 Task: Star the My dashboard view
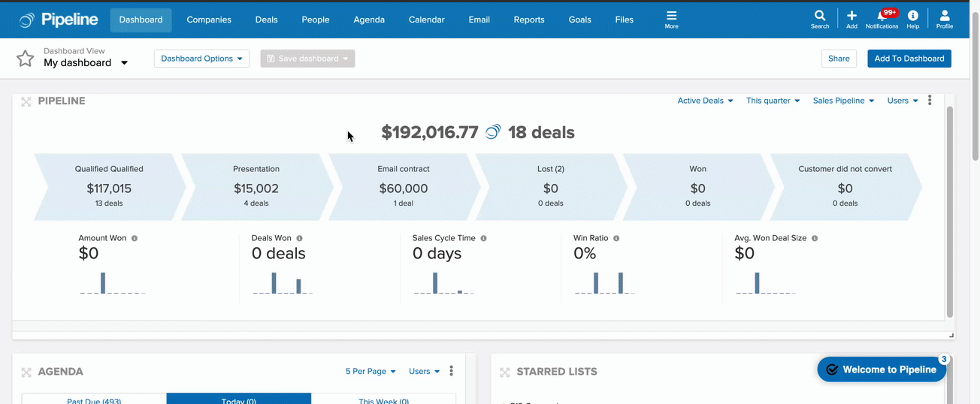click(26, 59)
